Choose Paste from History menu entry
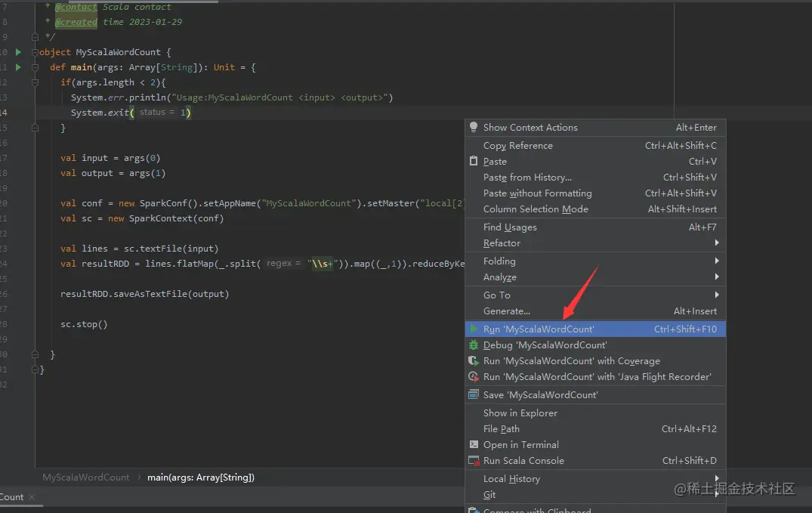The width and height of the screenshot is (812, 513). (595, 178)
